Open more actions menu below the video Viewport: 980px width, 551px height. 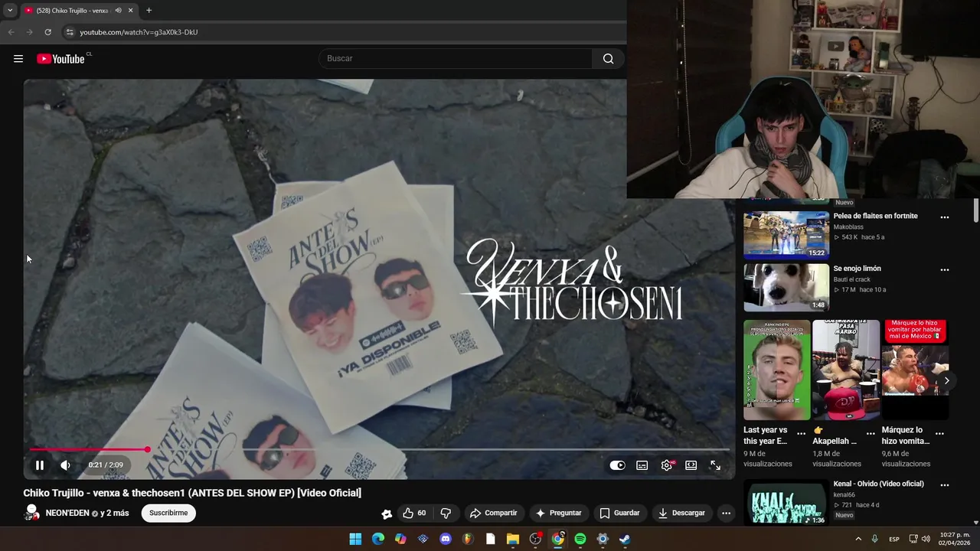[x=726, y=513]
